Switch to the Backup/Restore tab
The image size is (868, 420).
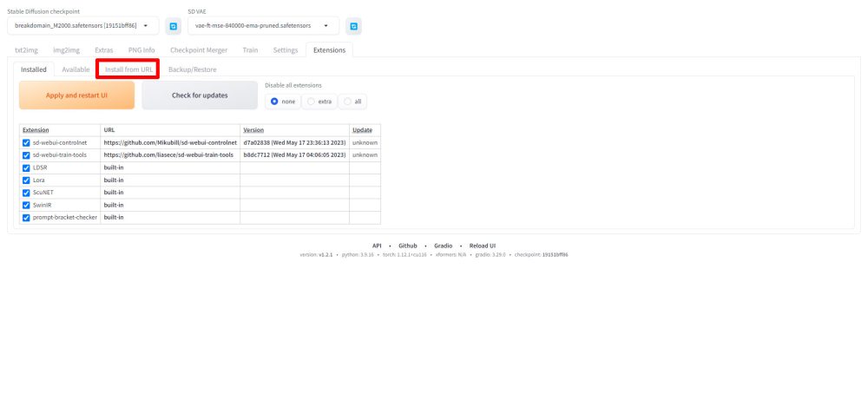(192, 69)
